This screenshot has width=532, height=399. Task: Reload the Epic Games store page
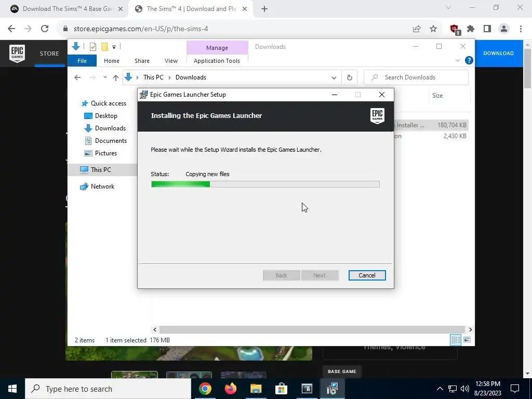[x=45, y=29]
